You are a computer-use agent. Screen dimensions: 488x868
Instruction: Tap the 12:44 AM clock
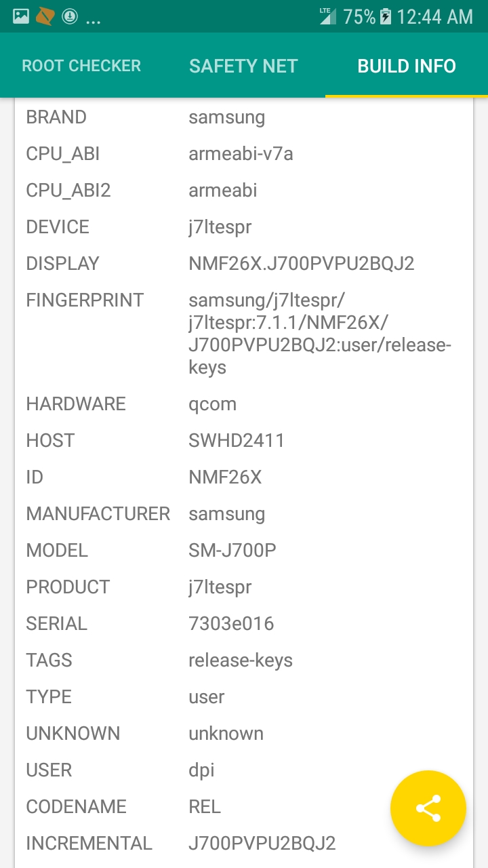point(435,17)
